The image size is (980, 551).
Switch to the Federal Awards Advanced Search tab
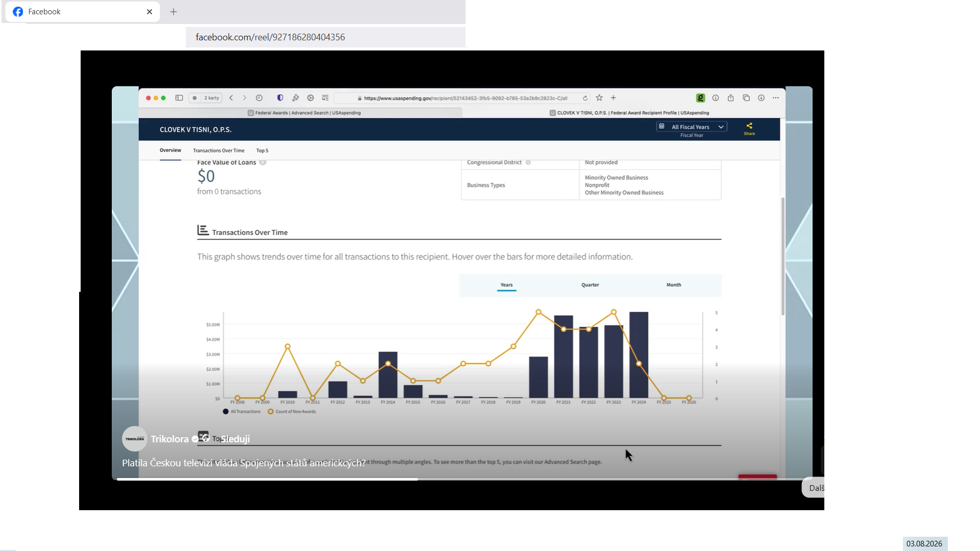point(304,113)
